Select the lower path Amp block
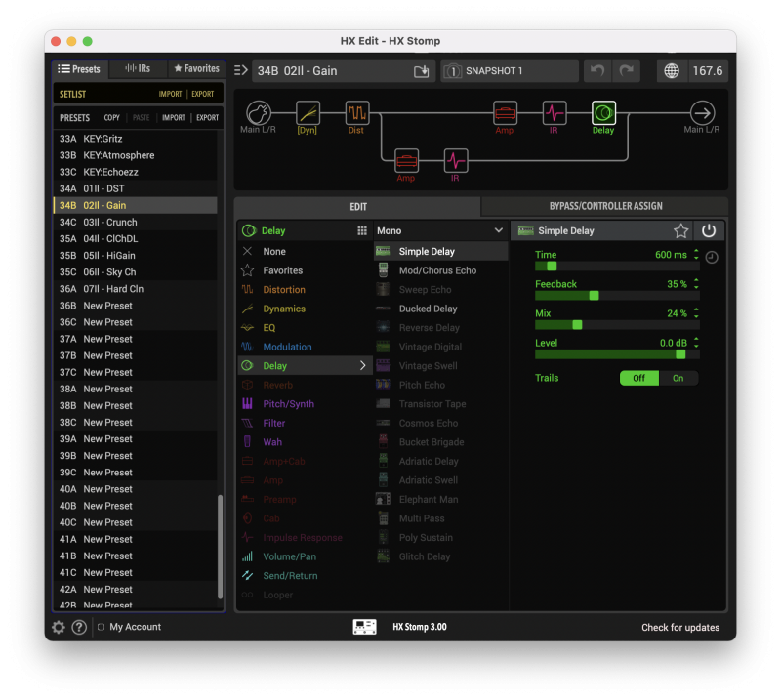781x700 pixels. click(406, 160)
